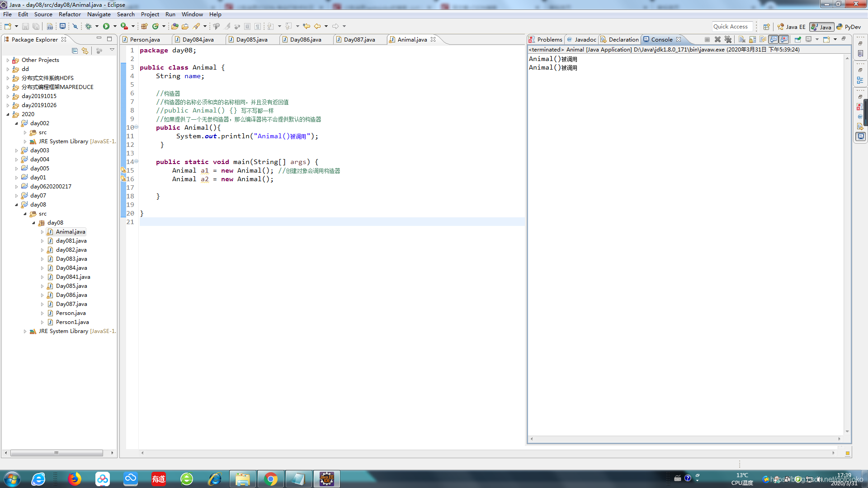The image size is (868, 488).
Task: Click the Open Perspective icon
Action: 766,27
